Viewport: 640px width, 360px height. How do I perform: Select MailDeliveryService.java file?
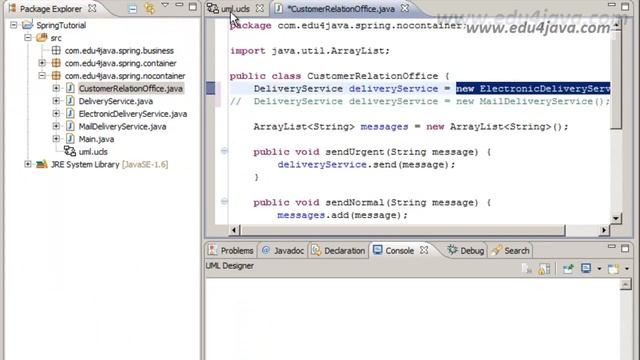(x=122, y=127)
